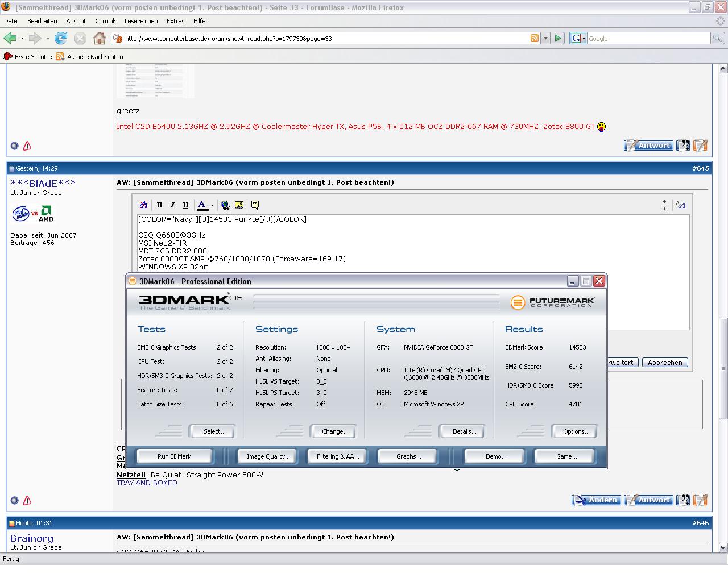Open the Extras menu
The image size is (728, 582).
[175, 21]
